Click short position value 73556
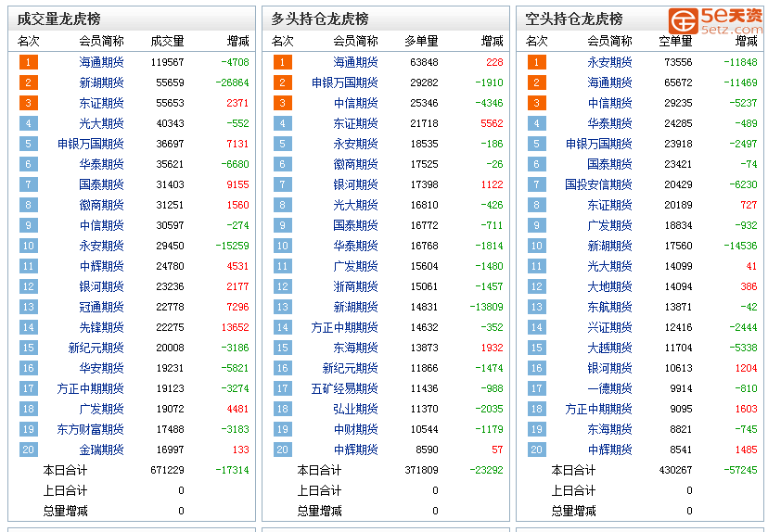Viewport: 768px width, 532px height. point(678,62)
